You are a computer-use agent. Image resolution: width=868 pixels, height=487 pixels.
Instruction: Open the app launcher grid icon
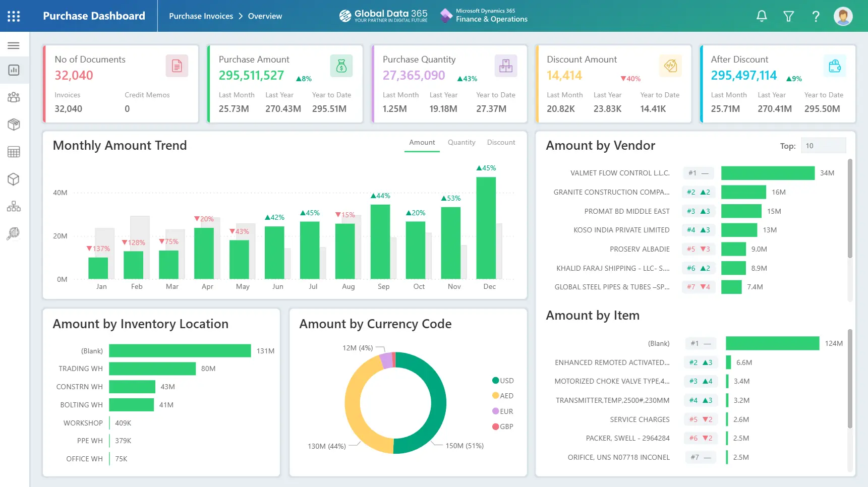pyautogui.click(x=14, y=16)
